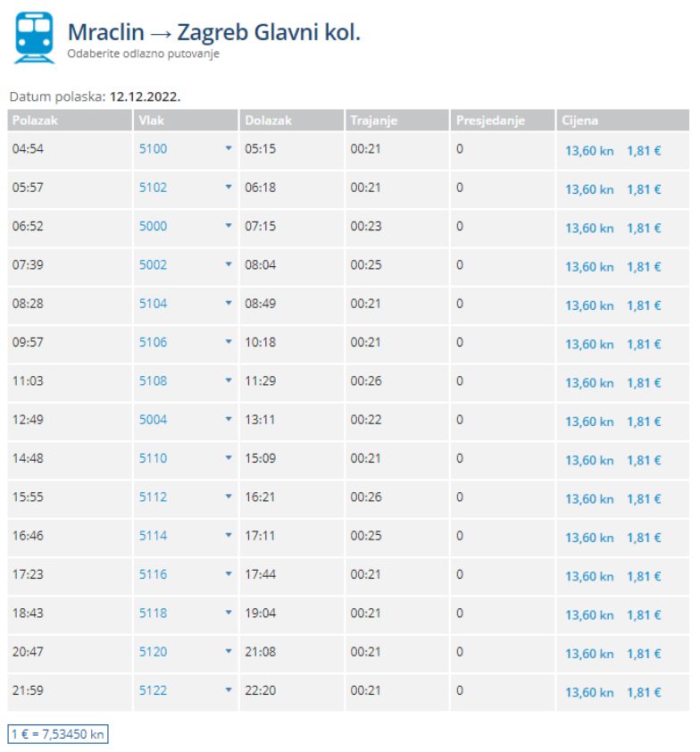This screenshot has width=700, height=752.
Task: Select 1,81 € fare for 18:43 train
Action: click(644, 615)
